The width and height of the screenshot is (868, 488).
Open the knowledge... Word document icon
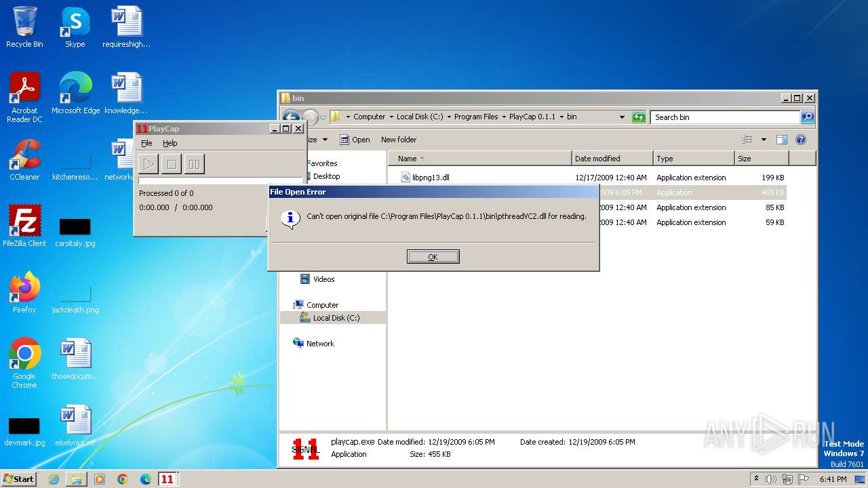(126, 94)
